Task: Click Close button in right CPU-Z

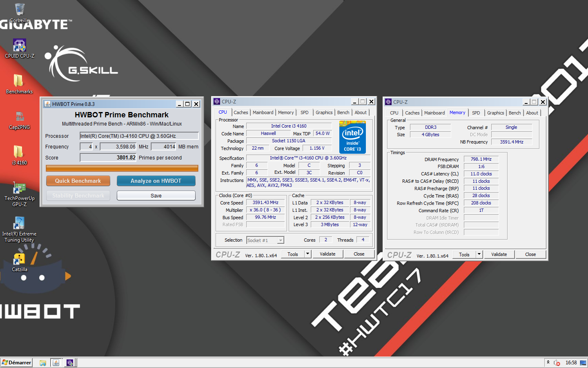Action: point(530,254)
